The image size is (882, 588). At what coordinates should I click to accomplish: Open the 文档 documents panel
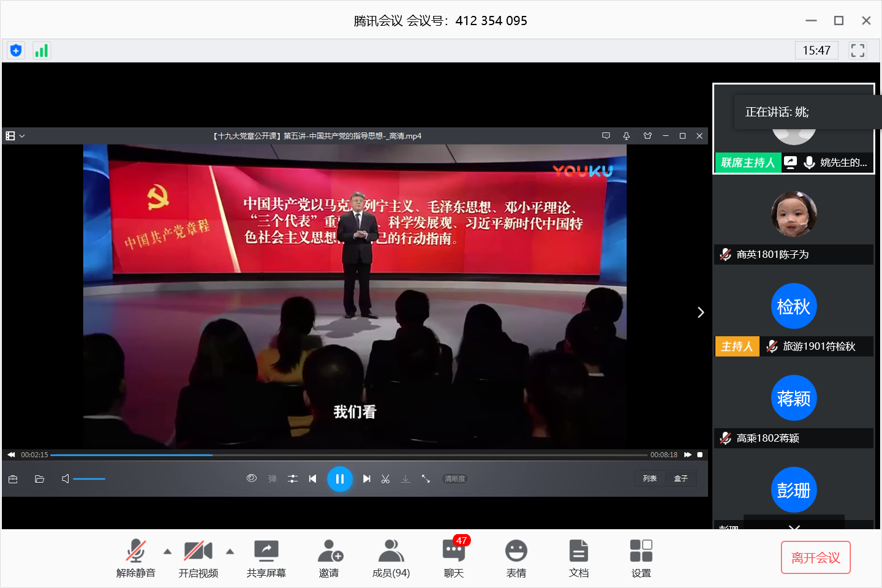click(578, 557)
